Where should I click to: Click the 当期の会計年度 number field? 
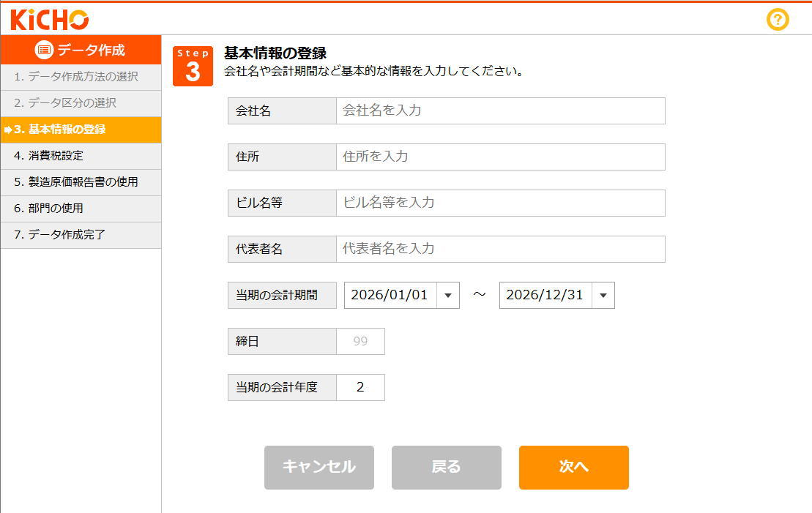tap(360, 387)
